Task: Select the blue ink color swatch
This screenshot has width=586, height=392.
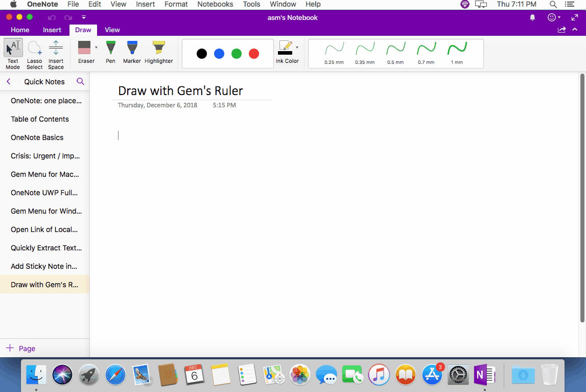Action: (219, 53)
